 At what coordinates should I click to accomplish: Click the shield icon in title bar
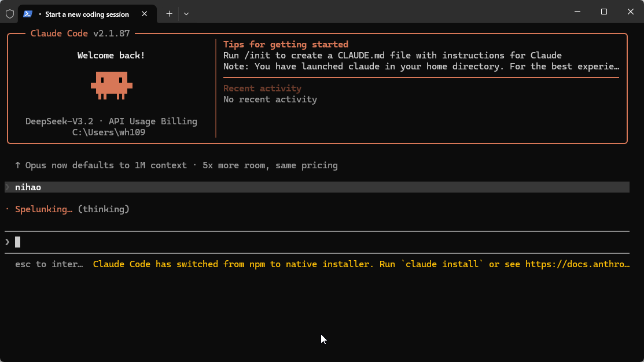tap(10, 14)
